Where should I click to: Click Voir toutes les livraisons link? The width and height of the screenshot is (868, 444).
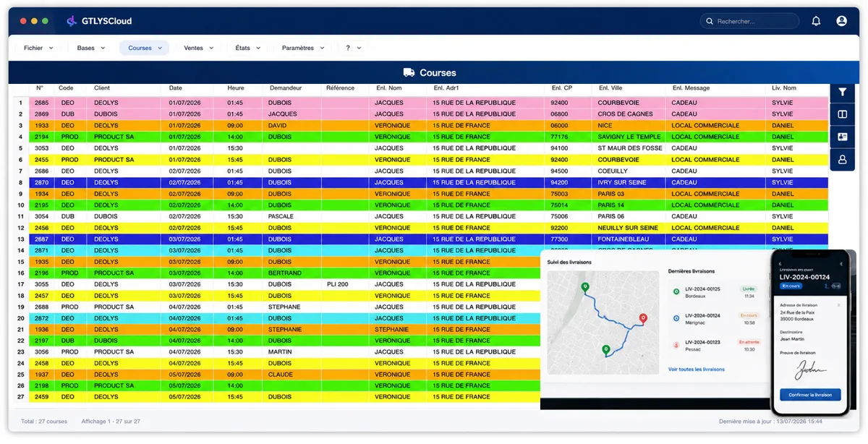(696, 370)
